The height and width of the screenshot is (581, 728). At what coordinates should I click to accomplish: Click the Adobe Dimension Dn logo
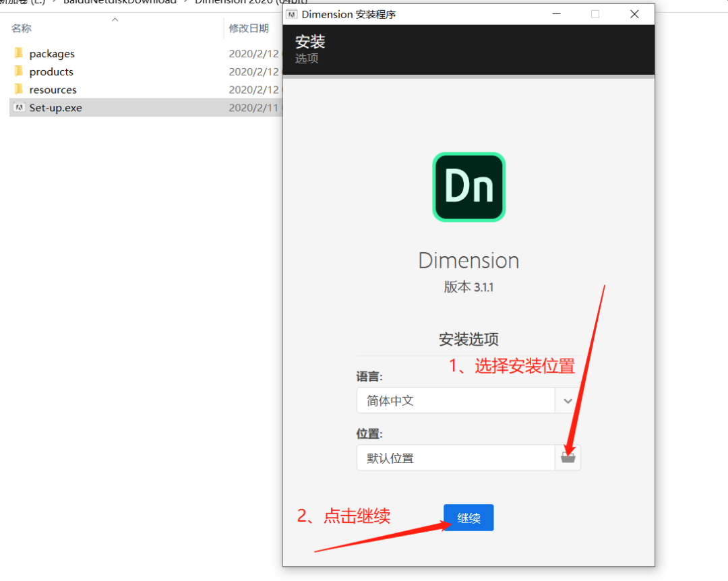tap(468, 187)
